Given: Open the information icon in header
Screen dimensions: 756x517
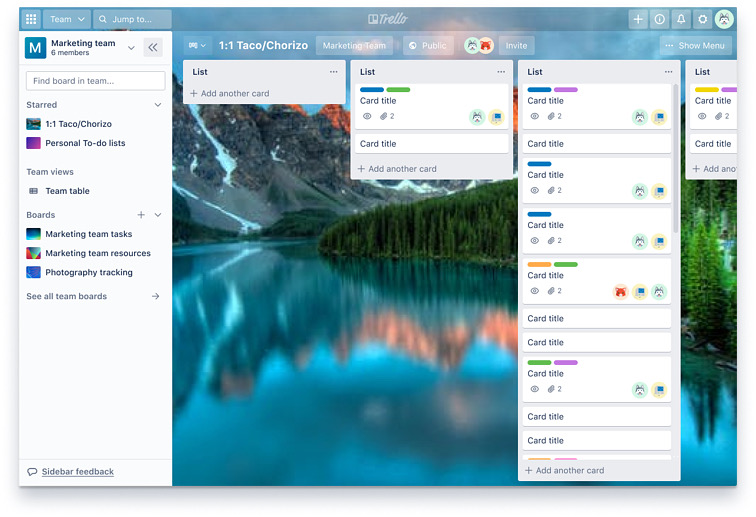Looking at the screenshot, I should click(x=659, y=19).
